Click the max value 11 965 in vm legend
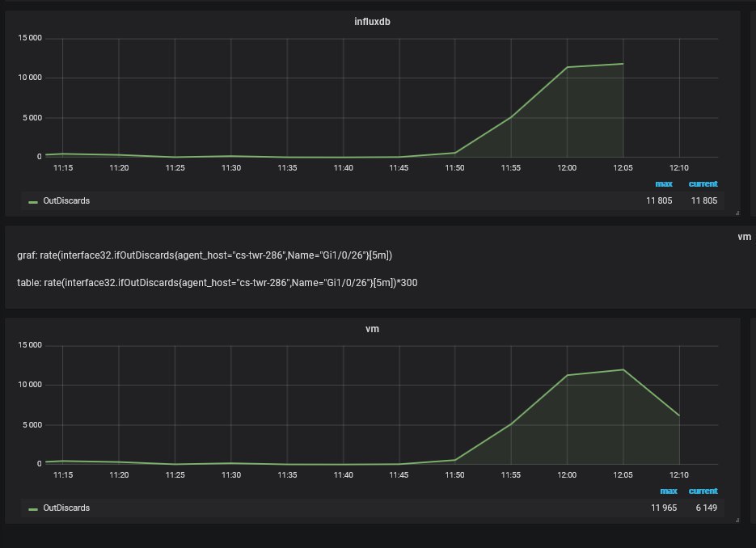 click(664, 508)
